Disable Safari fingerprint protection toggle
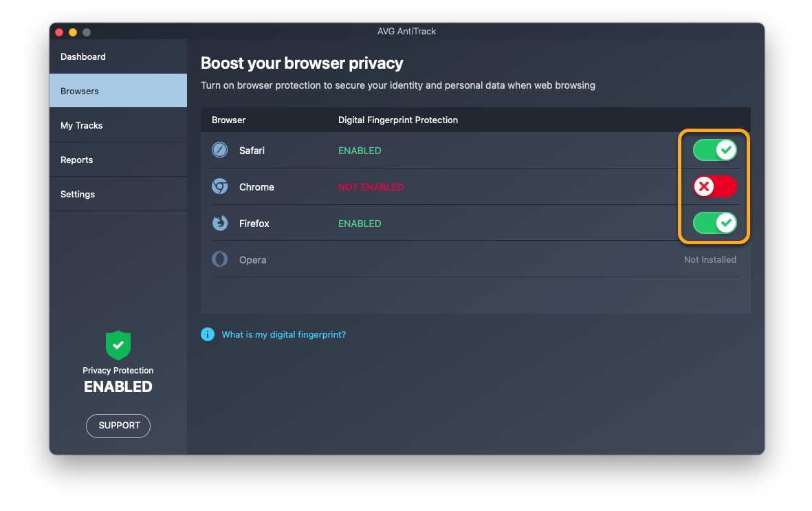This screenshot has width=812, height=511. tap(714, 150)
